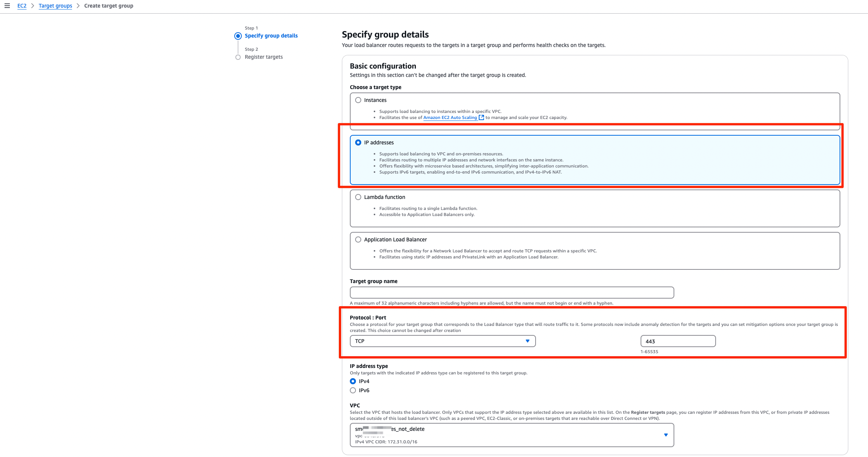
Task: Click the Step 2 wizard indicator circle
Action: point(238,57)
